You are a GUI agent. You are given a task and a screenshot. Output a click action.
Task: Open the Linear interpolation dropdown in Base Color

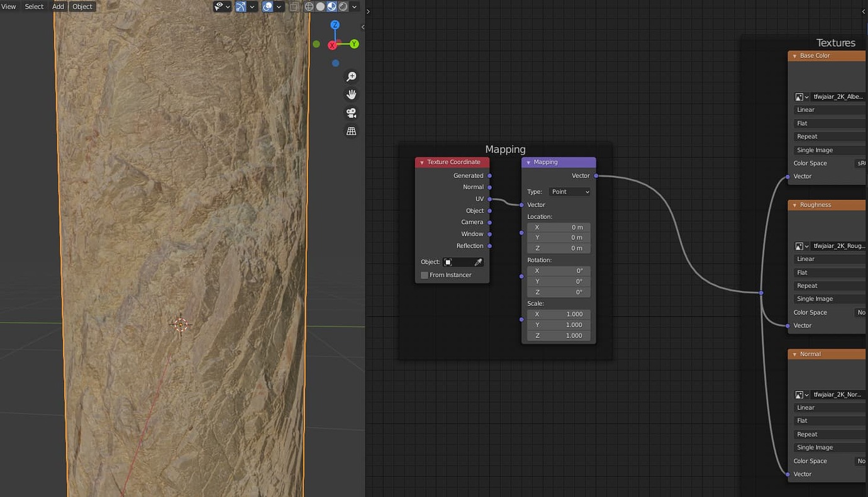(830, 109)
